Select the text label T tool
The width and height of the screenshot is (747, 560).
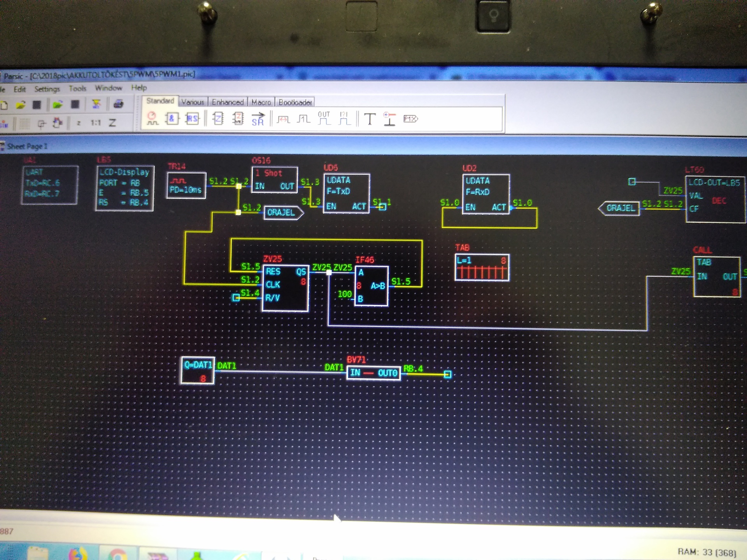pyautogui.click(x=370, y=119)
